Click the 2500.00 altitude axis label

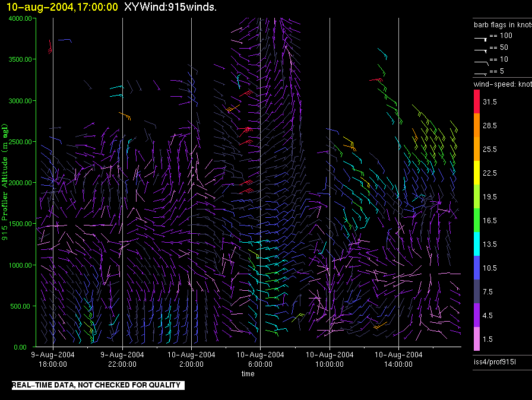coord(20,142)
